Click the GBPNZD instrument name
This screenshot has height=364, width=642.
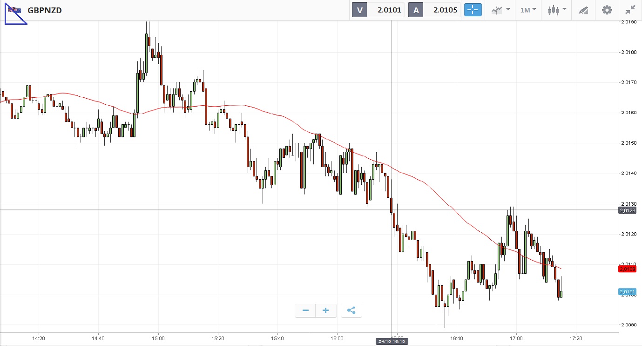coord(45,10)
